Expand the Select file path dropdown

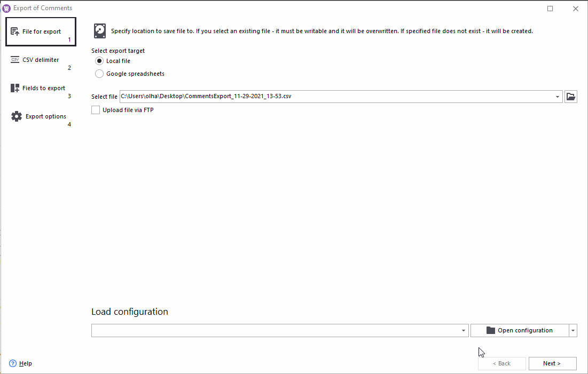(x=558, y=97)
